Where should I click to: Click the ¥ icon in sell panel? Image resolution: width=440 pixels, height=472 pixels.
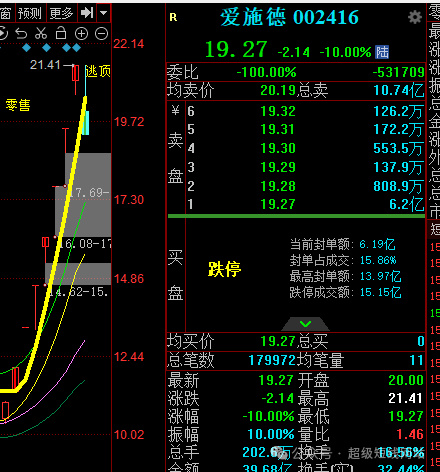[175, 110]
